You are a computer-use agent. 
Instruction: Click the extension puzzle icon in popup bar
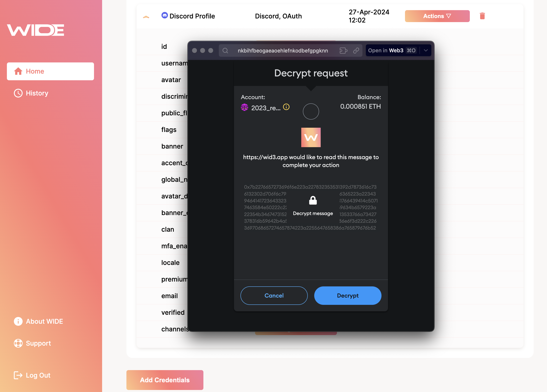click(343, 50)
